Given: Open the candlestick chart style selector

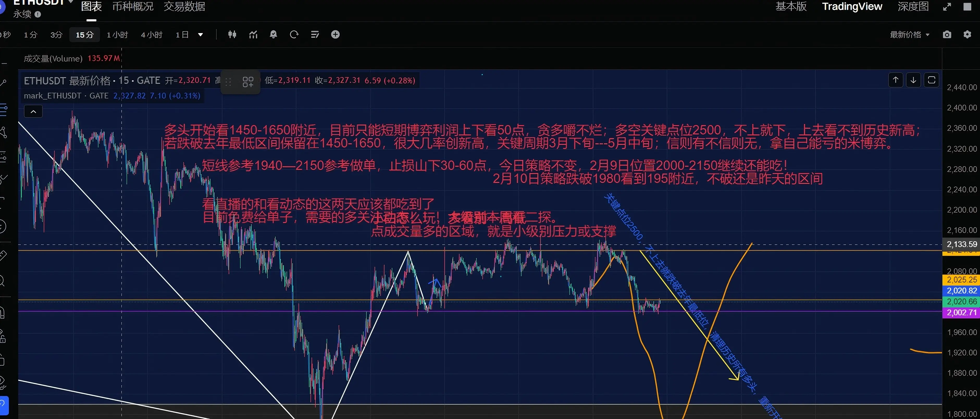Looking at the screenshot, I should click(x=232, y=35).
